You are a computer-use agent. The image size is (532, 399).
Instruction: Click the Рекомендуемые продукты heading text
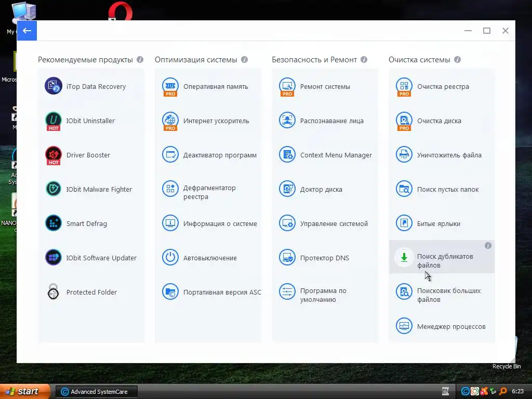tap(85, 60)
